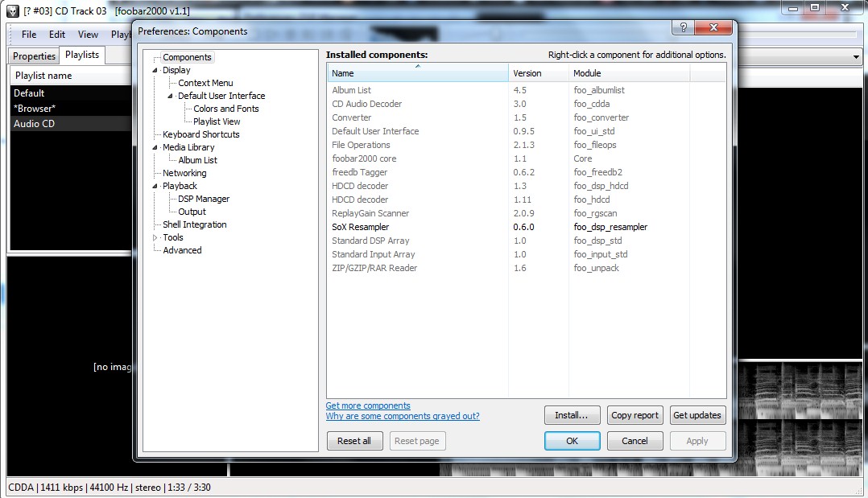
Task: Confirm preferences with the OK button
Action: click(572, 441)
